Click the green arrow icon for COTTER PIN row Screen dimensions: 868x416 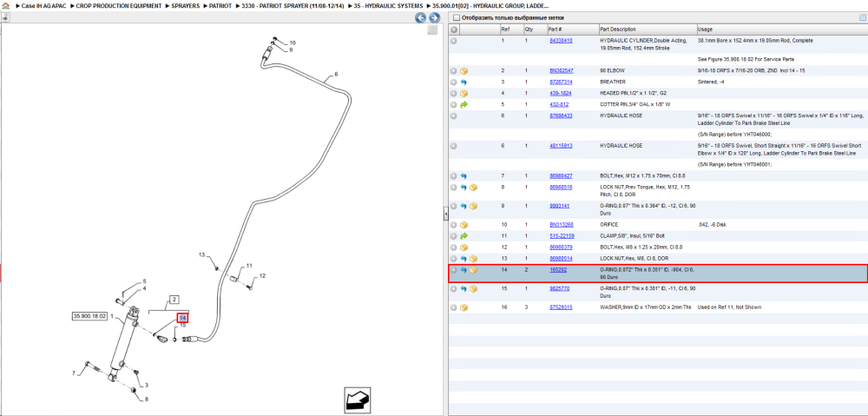tap(464, 104)
